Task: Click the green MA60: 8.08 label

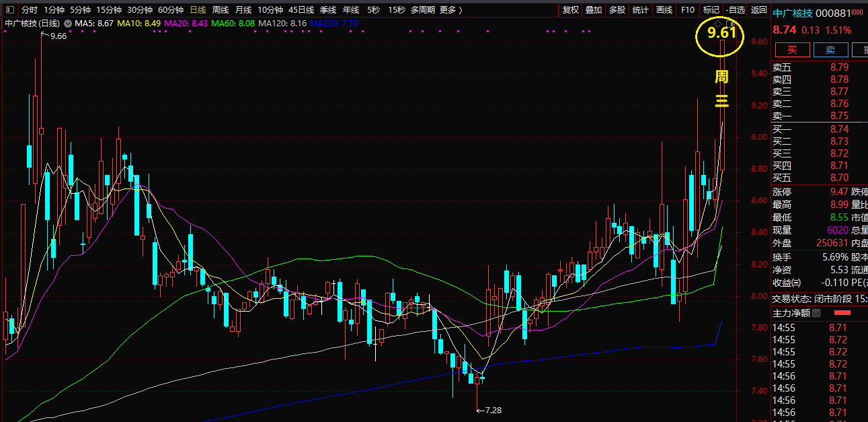Action: [x=233, y=24]
